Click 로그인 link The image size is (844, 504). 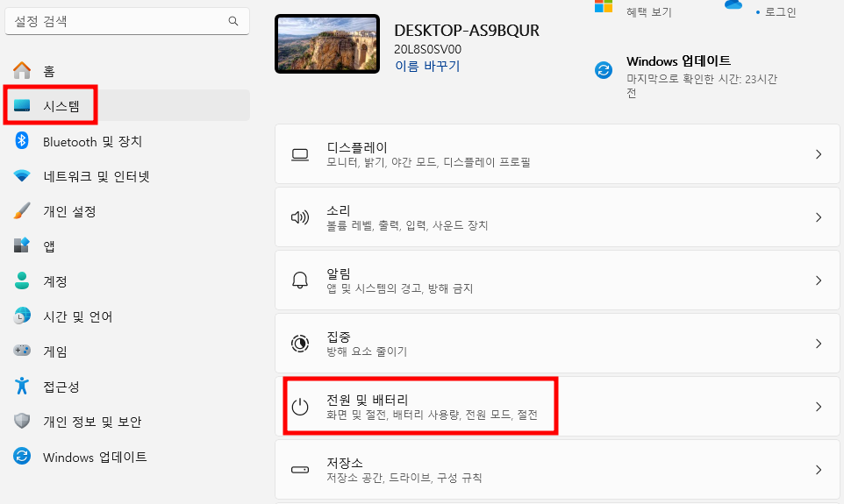click(x=780, y=12)
